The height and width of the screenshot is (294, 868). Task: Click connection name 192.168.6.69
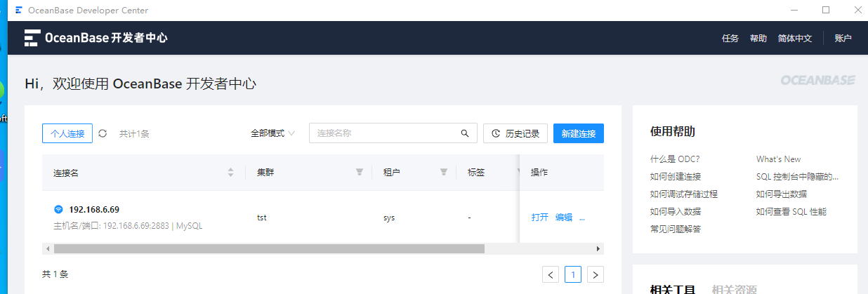coord(94,209)
